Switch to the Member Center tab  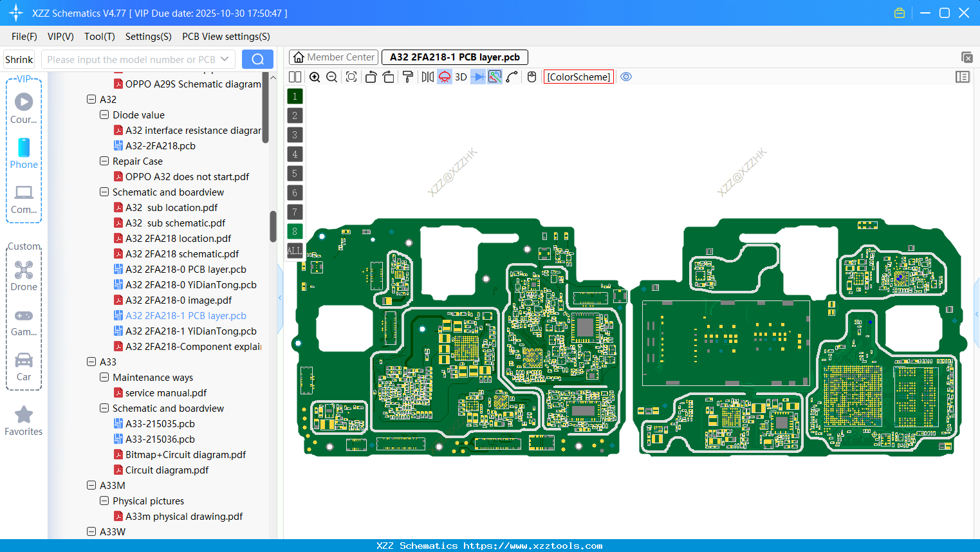[333, 57]
